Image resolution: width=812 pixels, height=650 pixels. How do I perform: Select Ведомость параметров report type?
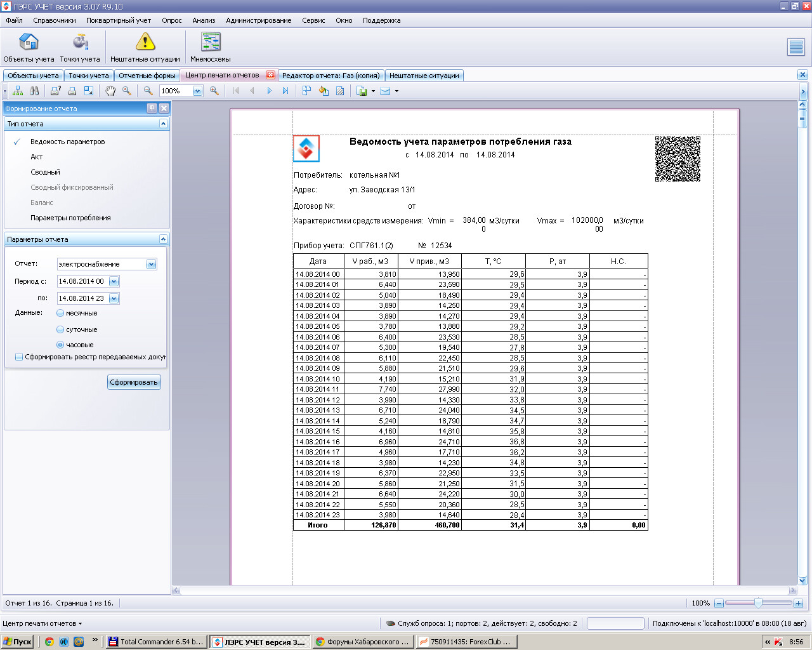68,142
